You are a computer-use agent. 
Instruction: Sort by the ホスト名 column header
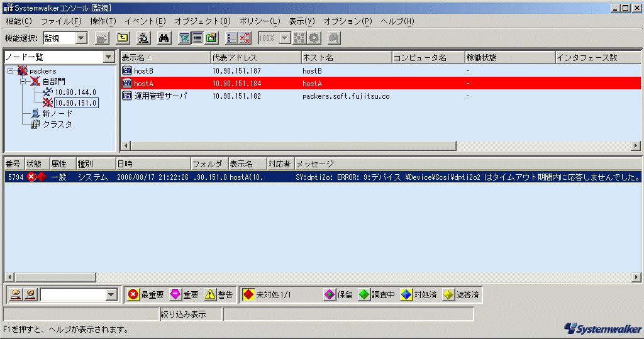[347, 57]
